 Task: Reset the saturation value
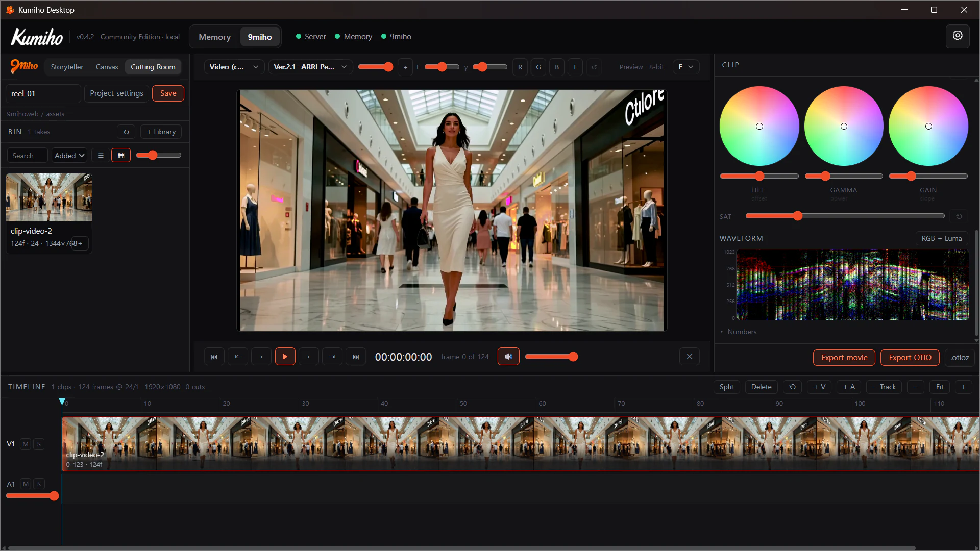(x=959, y=216)
